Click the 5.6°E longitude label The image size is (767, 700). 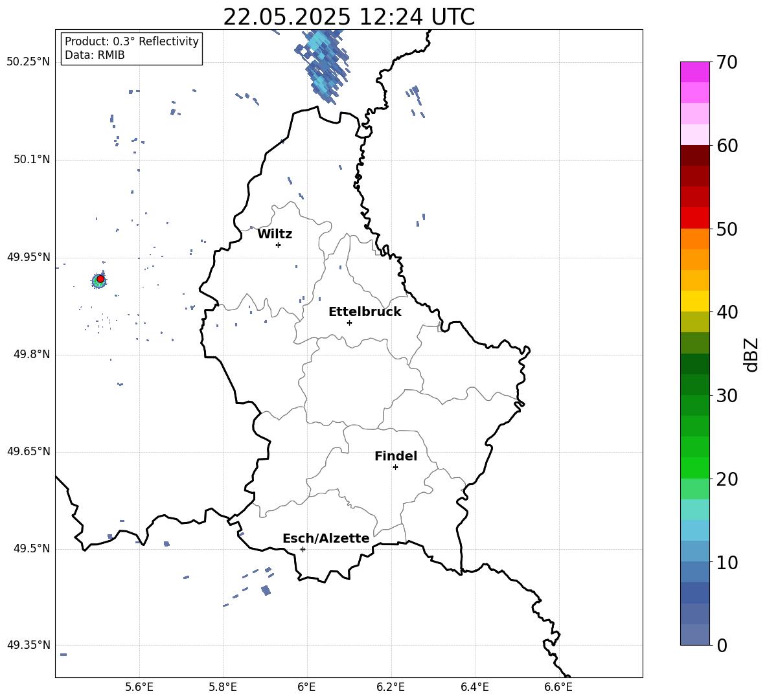pos(139,687)
